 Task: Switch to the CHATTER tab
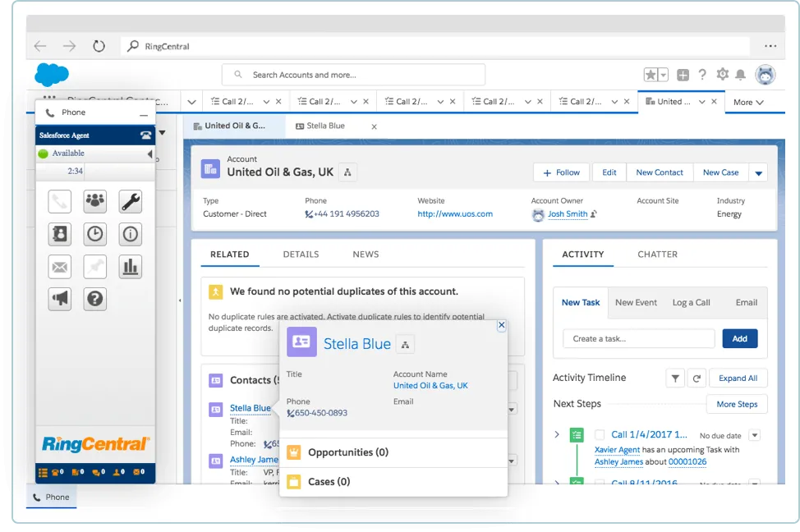pyautogui.click(x=657, y=255)
